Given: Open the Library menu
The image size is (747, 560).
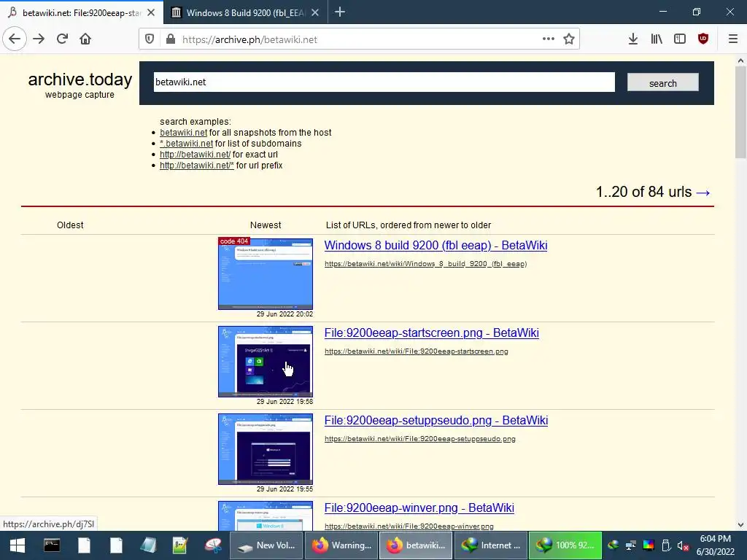Looking at the screenshot, I should coord(657,39).
